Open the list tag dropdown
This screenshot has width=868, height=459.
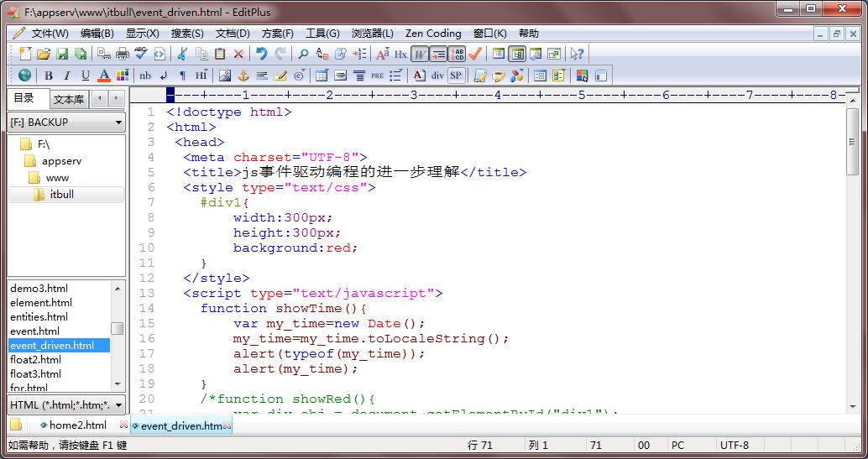395,76
